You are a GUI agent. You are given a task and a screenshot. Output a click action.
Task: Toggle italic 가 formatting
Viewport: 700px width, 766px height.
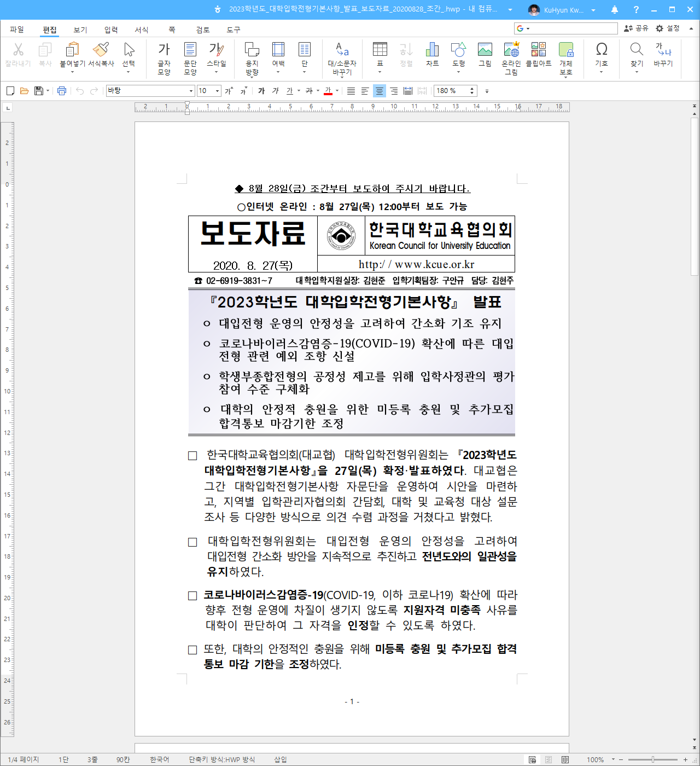point(276,91)
